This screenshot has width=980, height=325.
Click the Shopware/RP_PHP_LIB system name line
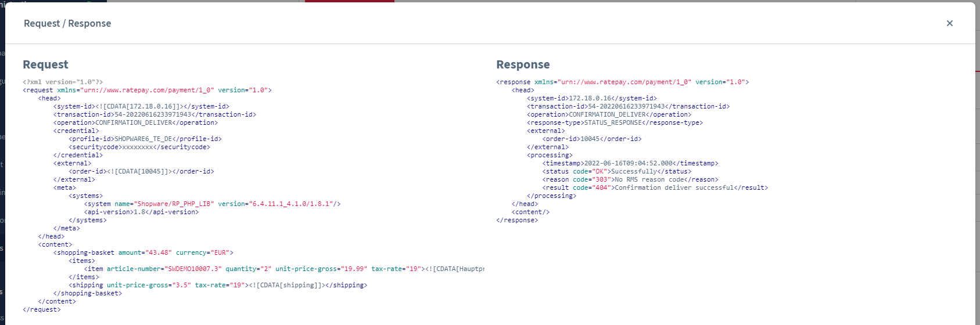[212, 204]
